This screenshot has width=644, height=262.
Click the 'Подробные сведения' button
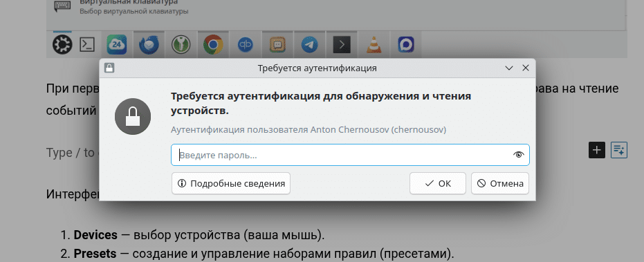(231, 183)
